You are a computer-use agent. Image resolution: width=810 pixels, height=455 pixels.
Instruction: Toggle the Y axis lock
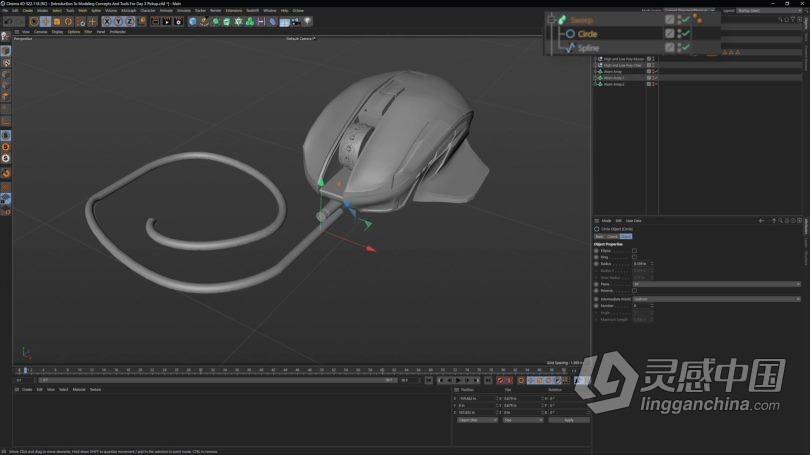click(x=118, y=22)
